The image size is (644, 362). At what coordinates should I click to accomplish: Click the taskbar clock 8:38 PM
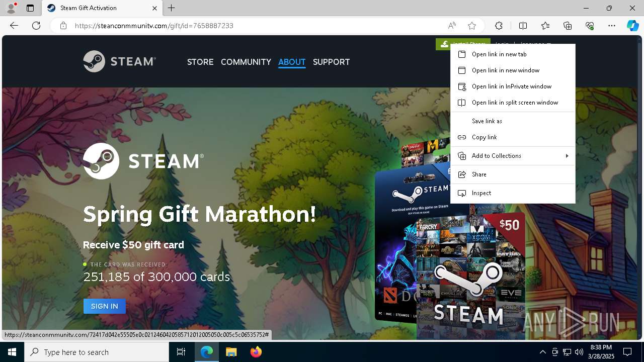tap(601, 352)
